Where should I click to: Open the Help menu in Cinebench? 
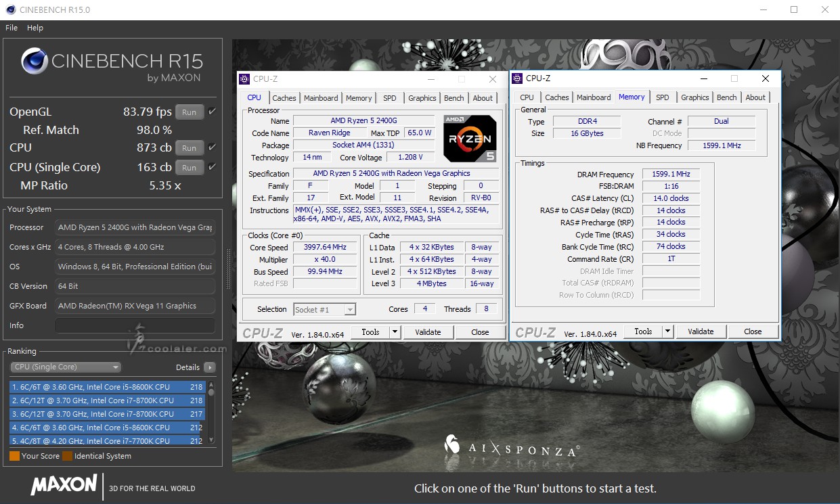click(x=35, y=28)
